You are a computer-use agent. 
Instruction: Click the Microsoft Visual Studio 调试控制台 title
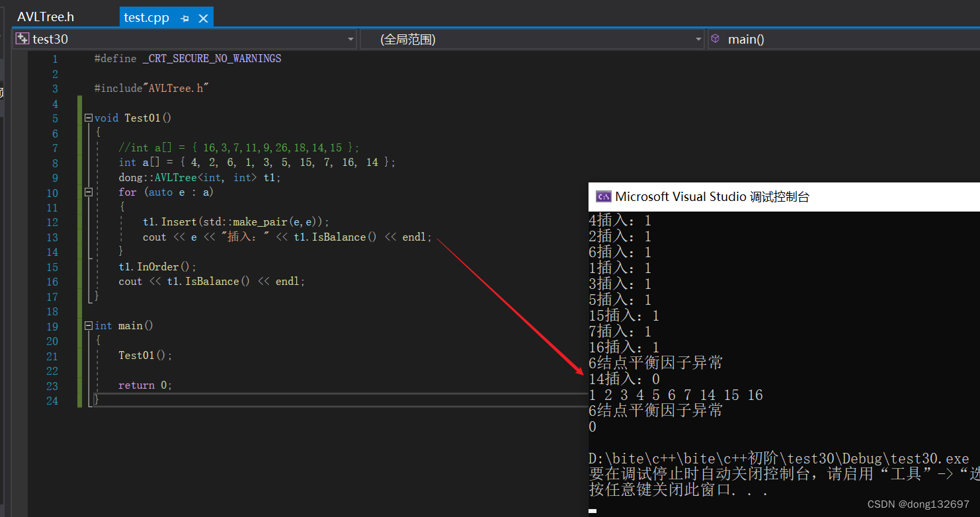(712, 196)
